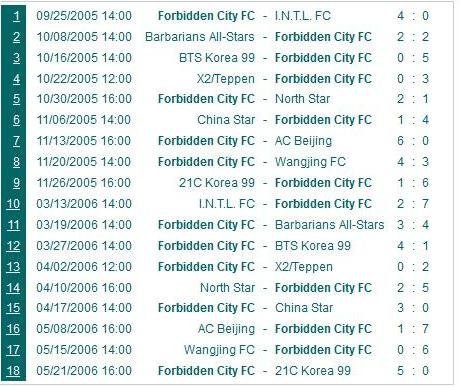Select match number 12 link

click(x=13, y=246)
